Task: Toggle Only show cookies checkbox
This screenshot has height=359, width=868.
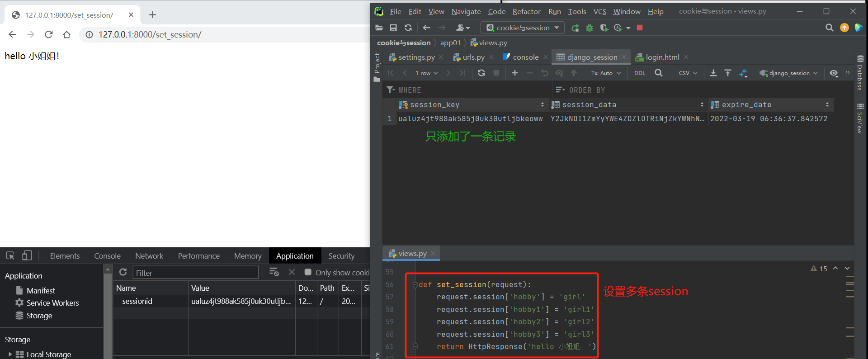Action: coord(308,272)
